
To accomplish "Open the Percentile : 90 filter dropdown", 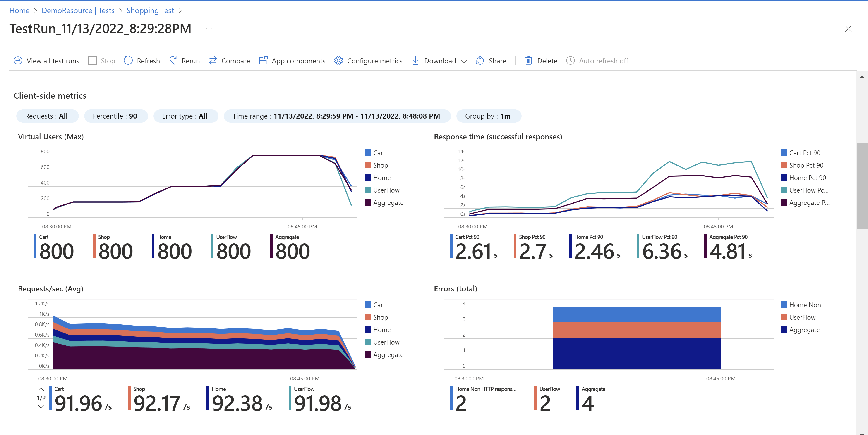I will point(115,116).
